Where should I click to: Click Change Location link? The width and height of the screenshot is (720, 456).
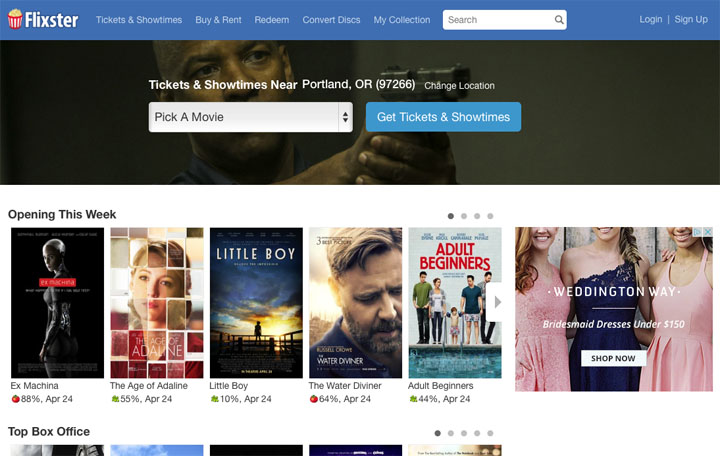[x=459, y=86]
